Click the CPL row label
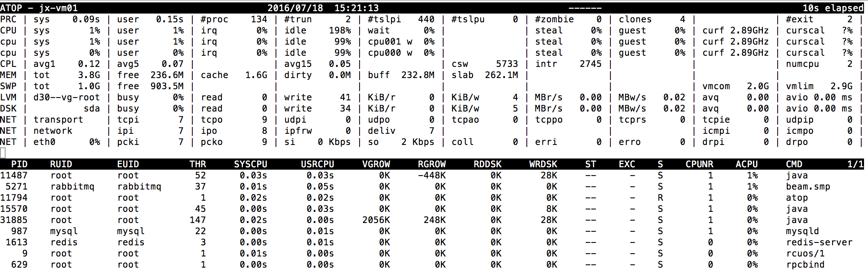The height and width of the screenshot is (270, 868). point(8,64)
